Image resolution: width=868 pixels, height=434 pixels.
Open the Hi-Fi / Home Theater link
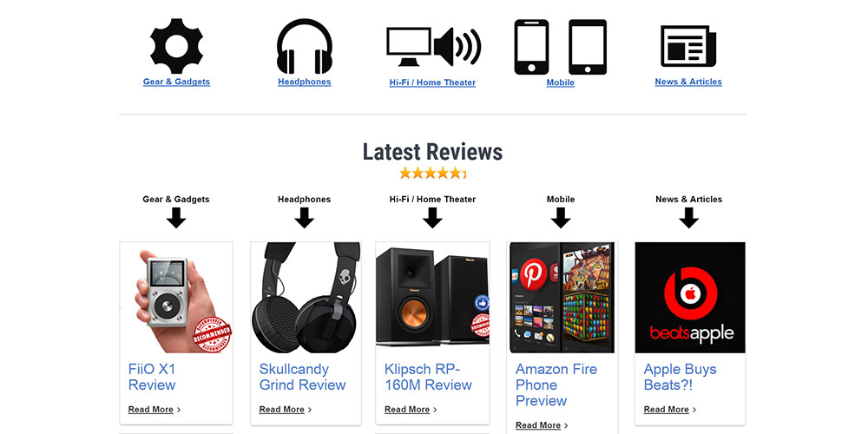[x=432, y=82]
